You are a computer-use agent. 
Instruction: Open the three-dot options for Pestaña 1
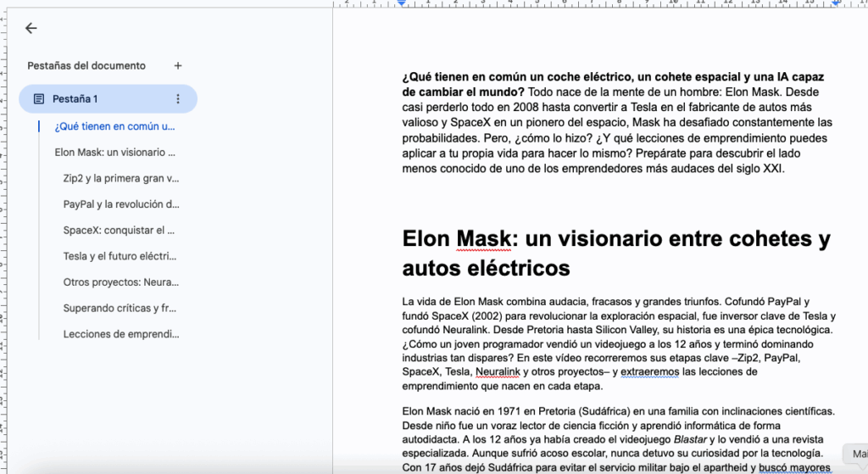177,99
